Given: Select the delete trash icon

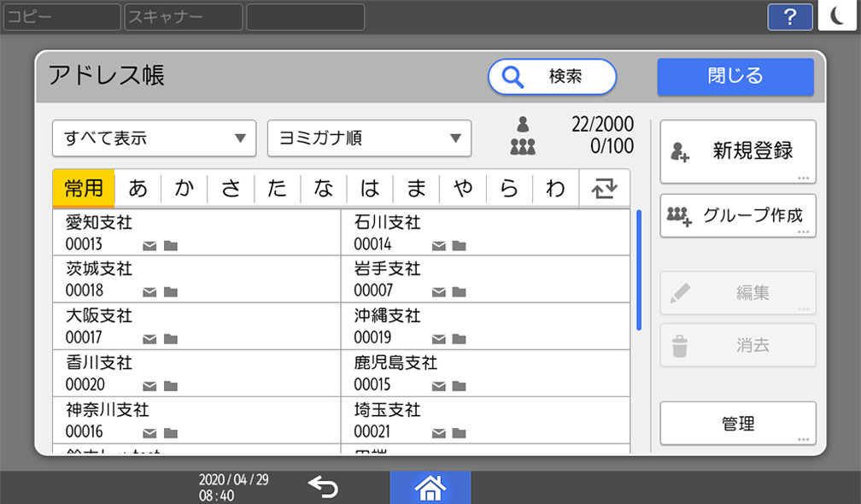Looking at the screenshot, I should tap(681, 345).
